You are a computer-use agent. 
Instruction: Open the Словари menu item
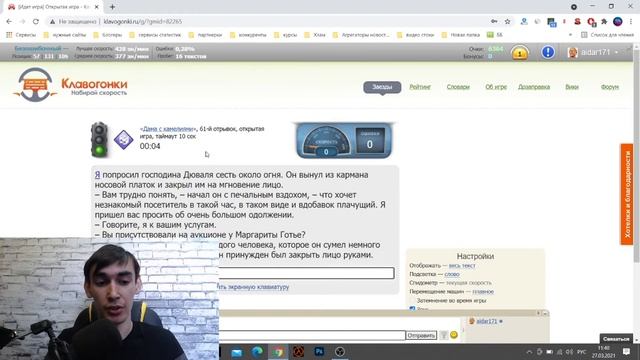[x=458, y=87]
